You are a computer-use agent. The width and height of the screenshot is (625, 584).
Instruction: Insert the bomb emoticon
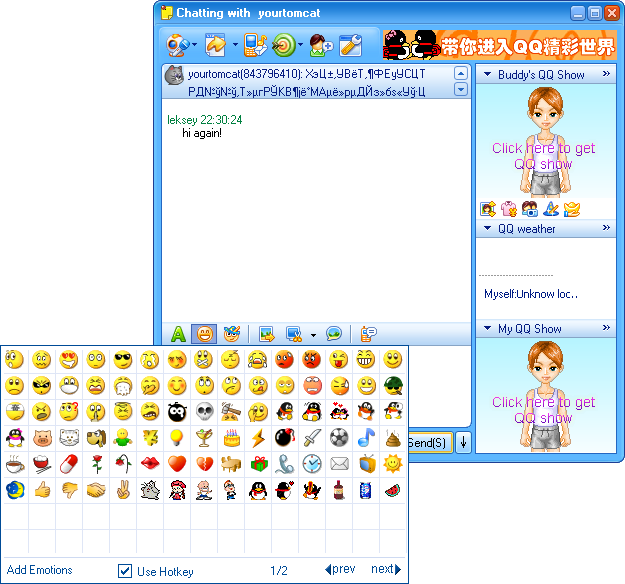pyautogui.click(x=285, y=438)
